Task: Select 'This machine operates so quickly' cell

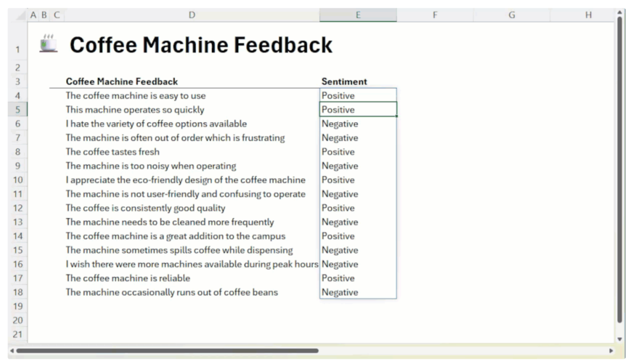Action: 192,109
